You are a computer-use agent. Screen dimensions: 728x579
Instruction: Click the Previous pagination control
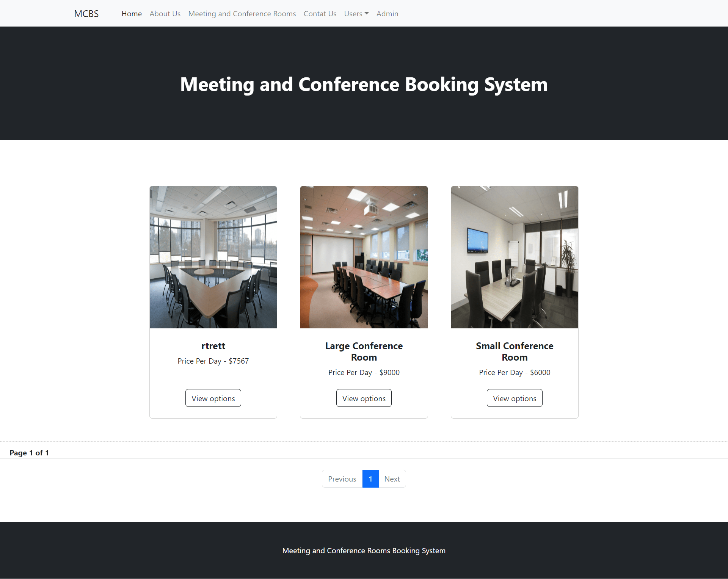pos(342,479)
